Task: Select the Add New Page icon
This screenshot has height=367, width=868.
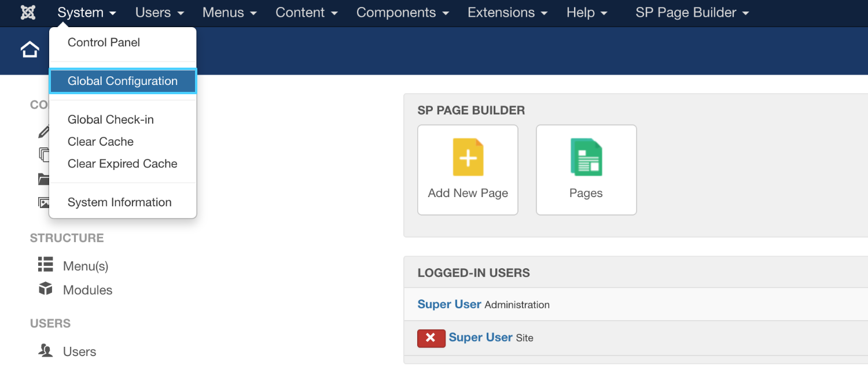Action: click(468, 157)
